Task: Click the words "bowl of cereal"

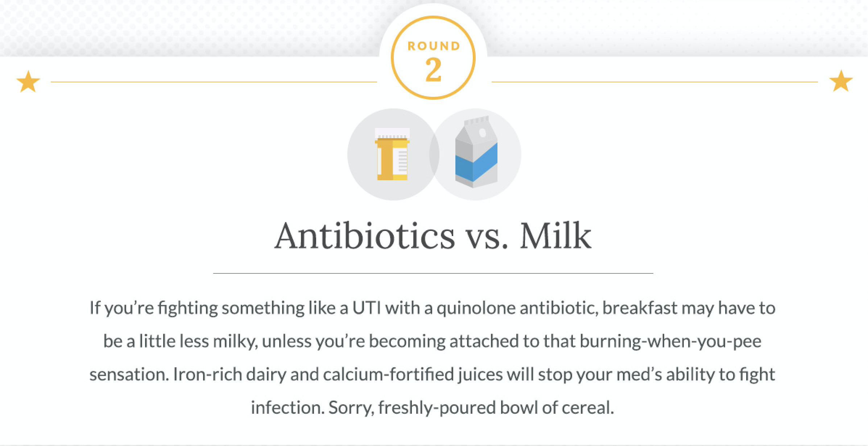Action: coord(557,408)
